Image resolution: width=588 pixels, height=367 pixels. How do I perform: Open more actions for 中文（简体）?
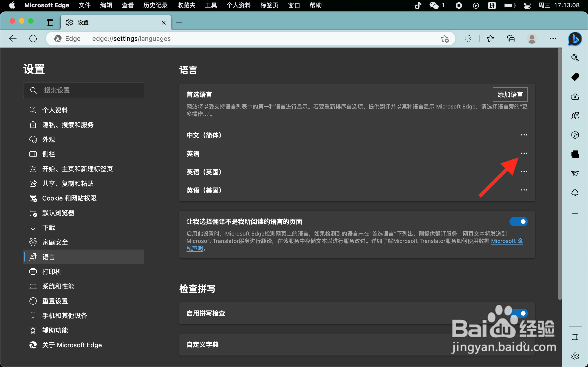pos(524,135)
